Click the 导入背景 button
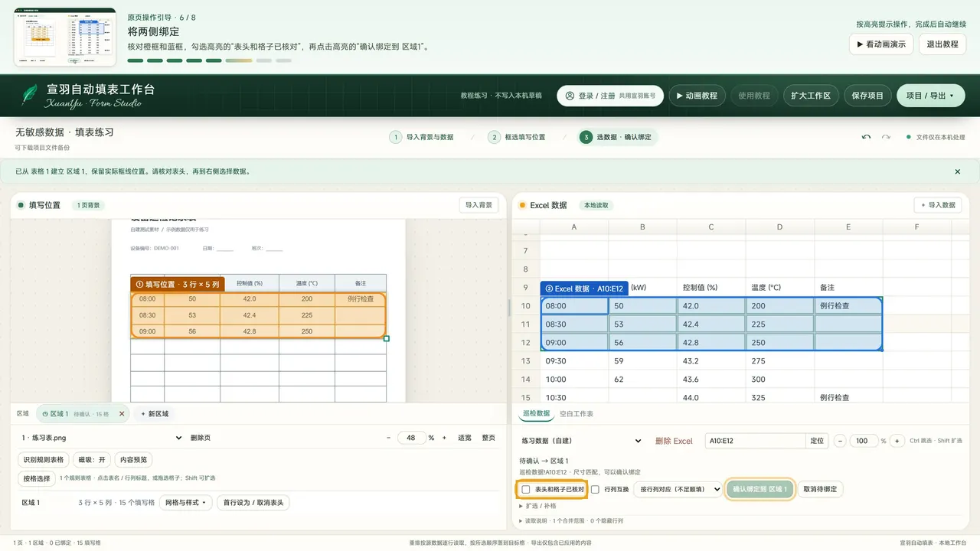Screen dimensions: 980x551 (x=479, y=205)
